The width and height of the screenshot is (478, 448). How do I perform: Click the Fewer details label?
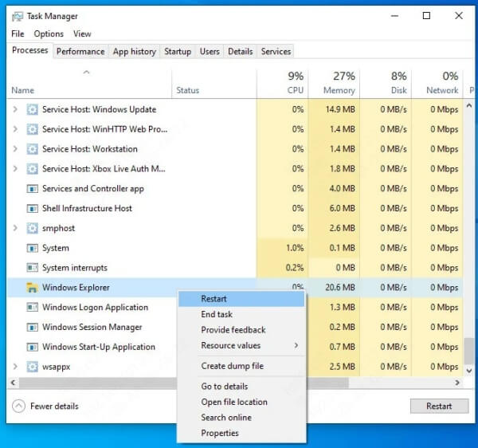click(54, 407)
